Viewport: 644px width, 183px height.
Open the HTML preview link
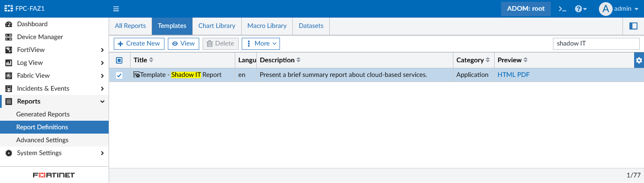coord(506,75)
